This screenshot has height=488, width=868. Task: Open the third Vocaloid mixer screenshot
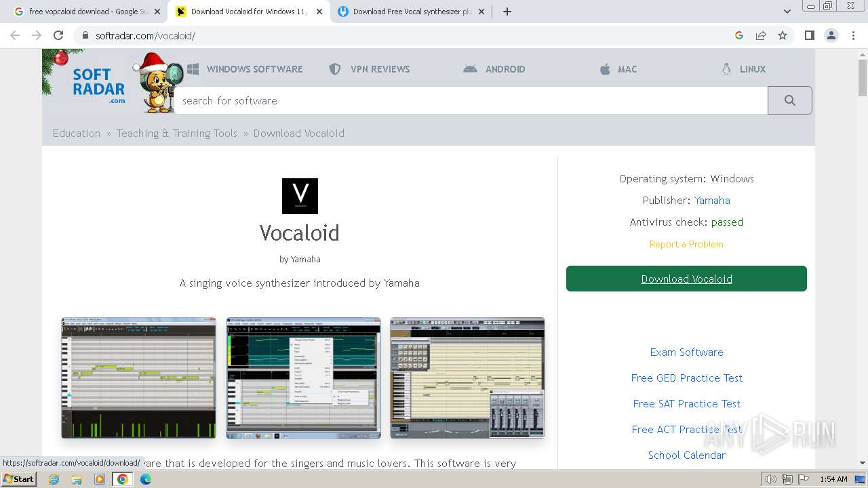pos(467,378)
